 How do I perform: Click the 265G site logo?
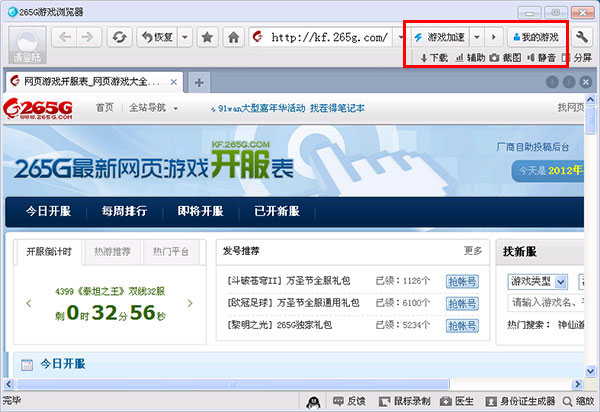coord(38,109)
